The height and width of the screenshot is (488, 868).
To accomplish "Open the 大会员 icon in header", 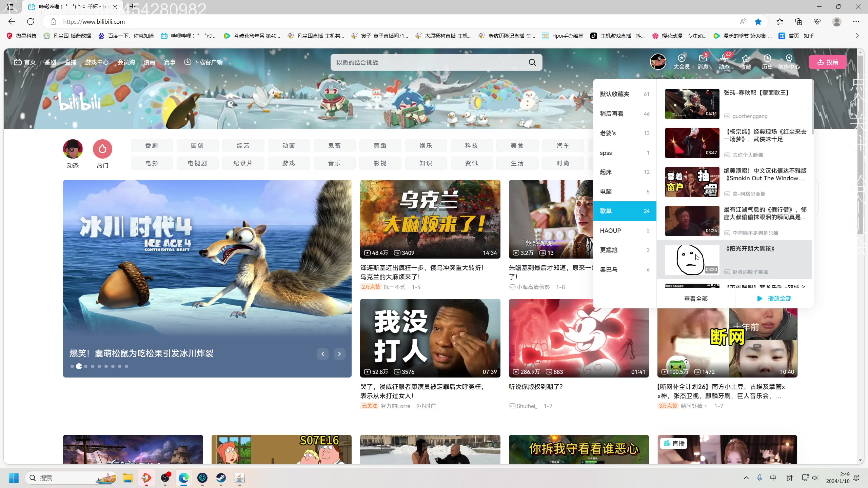I will [x=682, y=62].
